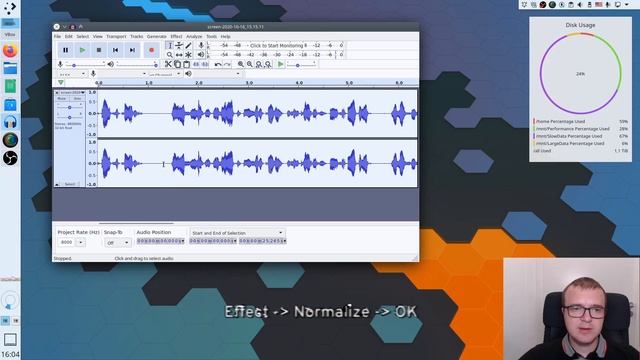Select the Time Shift tool
Image resolution: width=640 pixels, height=360 pixels.
click(179, 55)
